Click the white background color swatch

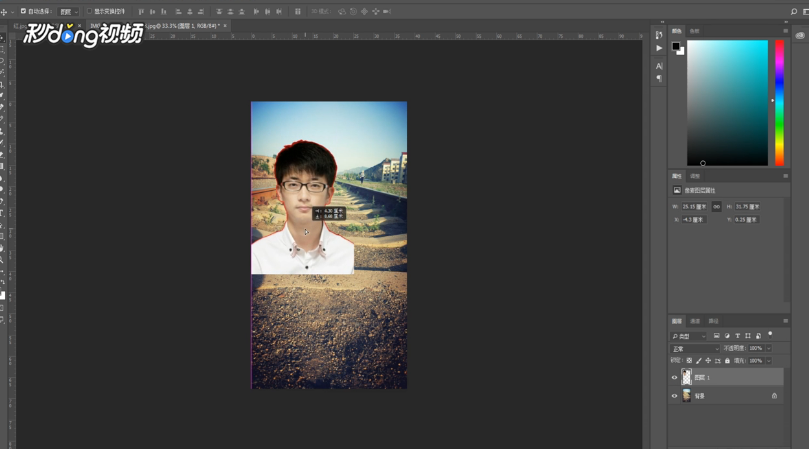click(x=682, y=52)
